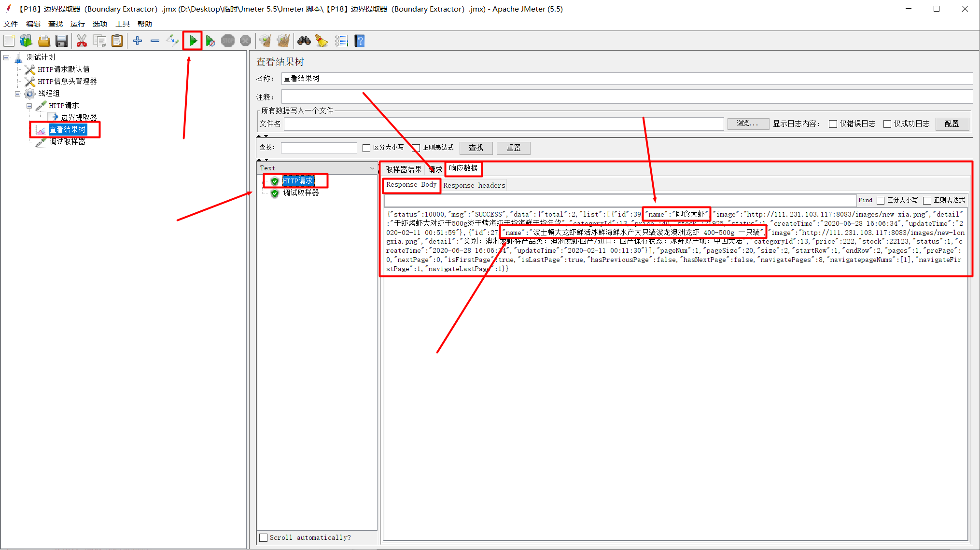Click the yellow broom Reset Search icon

click(x=322, y=41)
